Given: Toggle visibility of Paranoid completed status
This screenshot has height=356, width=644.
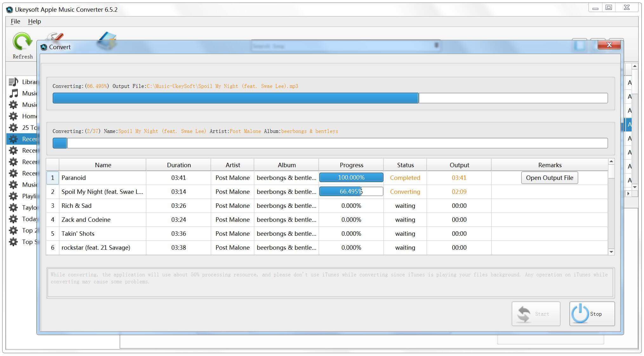Looking at the screenshot, I should pyautogui.click(x=405, y=177).
